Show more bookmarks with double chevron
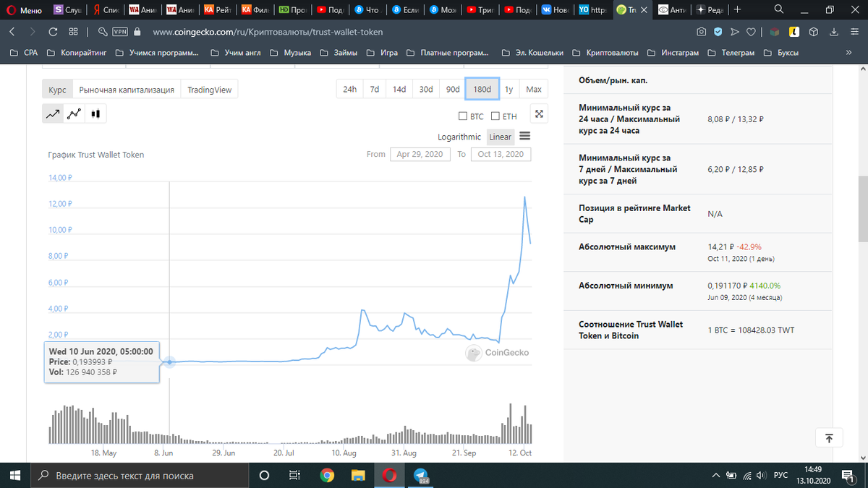 pyautogui.click(x=848, y=53)
